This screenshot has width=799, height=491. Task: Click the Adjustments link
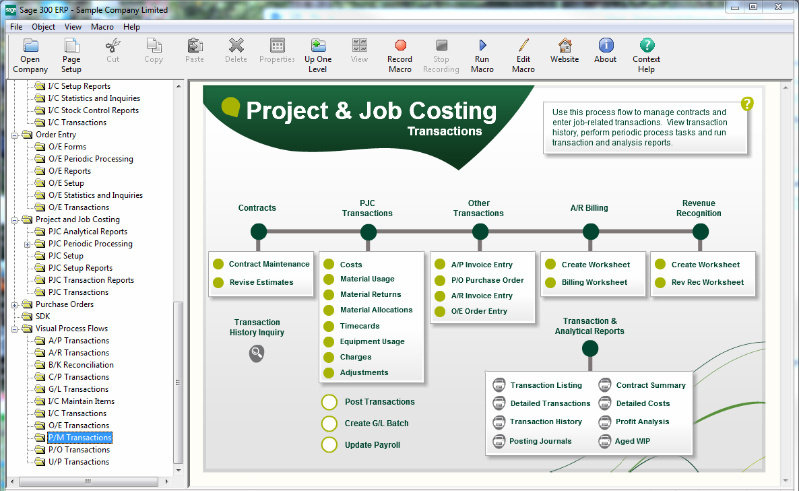tap(364, 373)
